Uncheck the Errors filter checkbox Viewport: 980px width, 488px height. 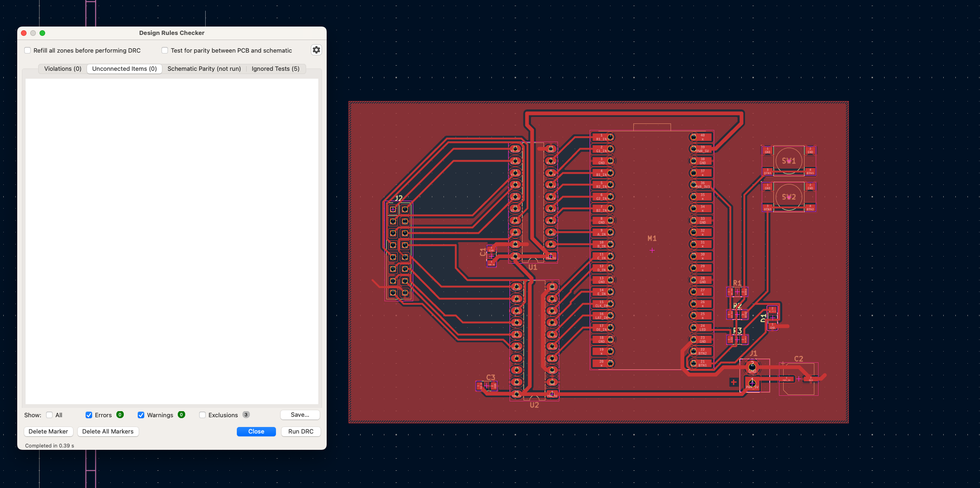tap(89, 415)
